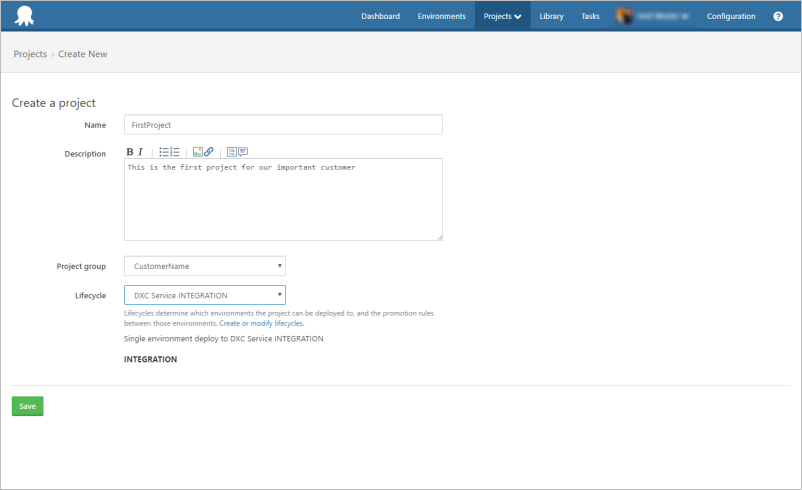Expand the Project group dropdown
Viewport: 802px width, 490px height.
click(205, 266)
